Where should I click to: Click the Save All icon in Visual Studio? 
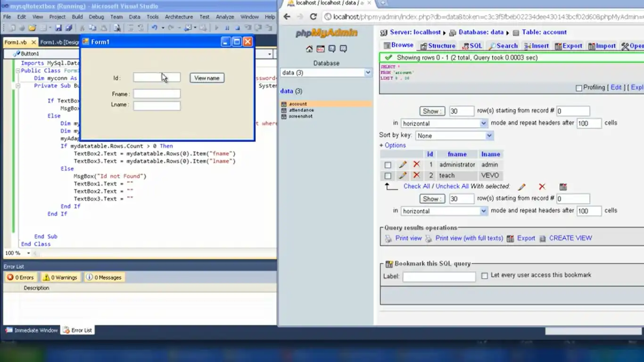pos(69,28)
